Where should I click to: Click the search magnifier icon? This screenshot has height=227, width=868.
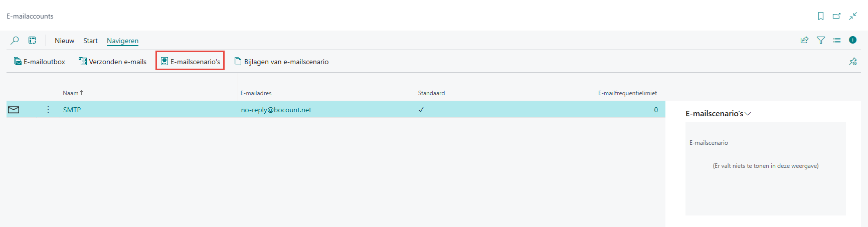(15, 41)
